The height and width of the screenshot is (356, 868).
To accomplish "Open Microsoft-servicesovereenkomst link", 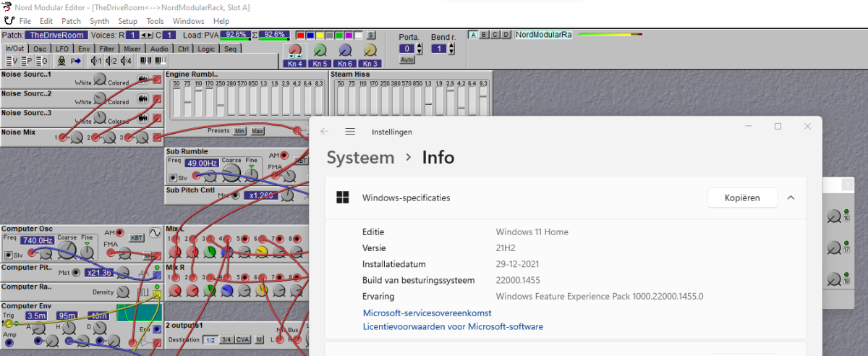I will [427, 313].
